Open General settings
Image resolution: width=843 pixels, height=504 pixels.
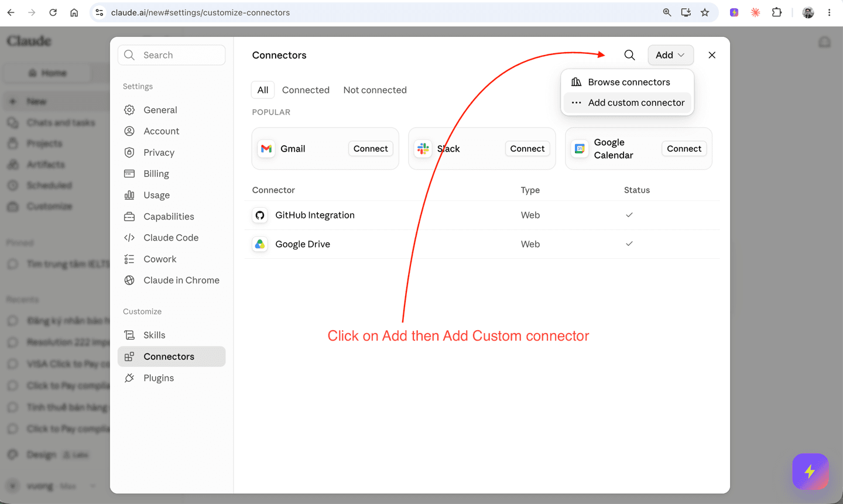click(172, 110)
